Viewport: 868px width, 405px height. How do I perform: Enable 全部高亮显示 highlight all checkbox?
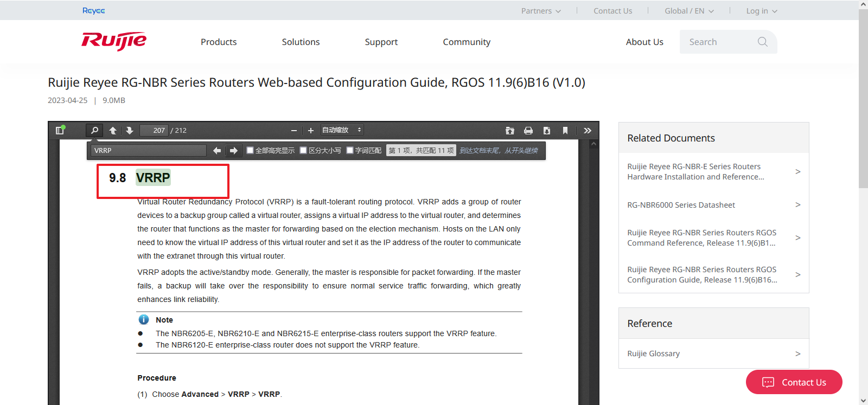click(250, 150)
